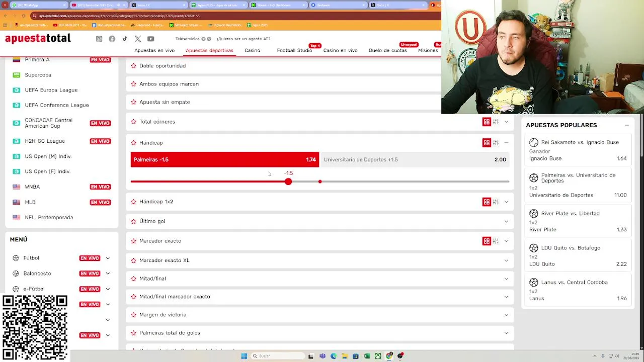Expand the Palmeiras total de goles market
This screenshot has width=644, height=362.
(x=506, y=333)
